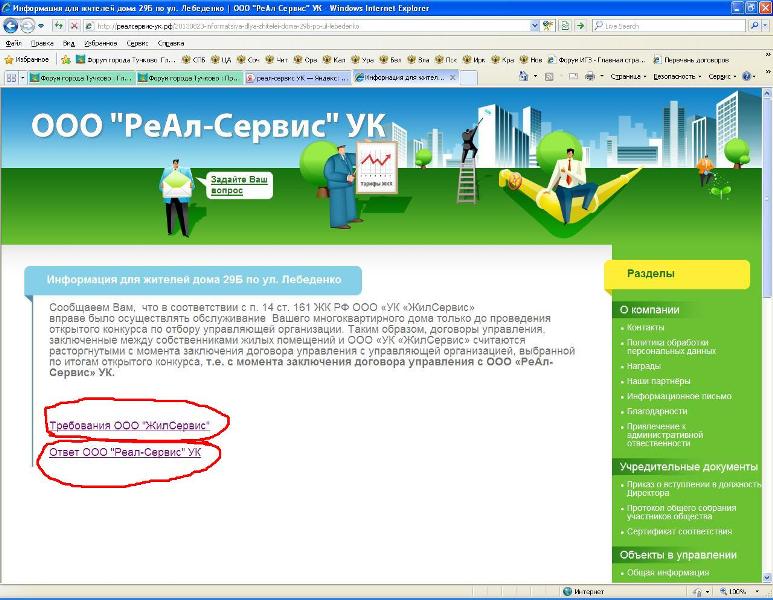
Task: Open the Избранное menu in the menu bar
Action: click(101, 43)
